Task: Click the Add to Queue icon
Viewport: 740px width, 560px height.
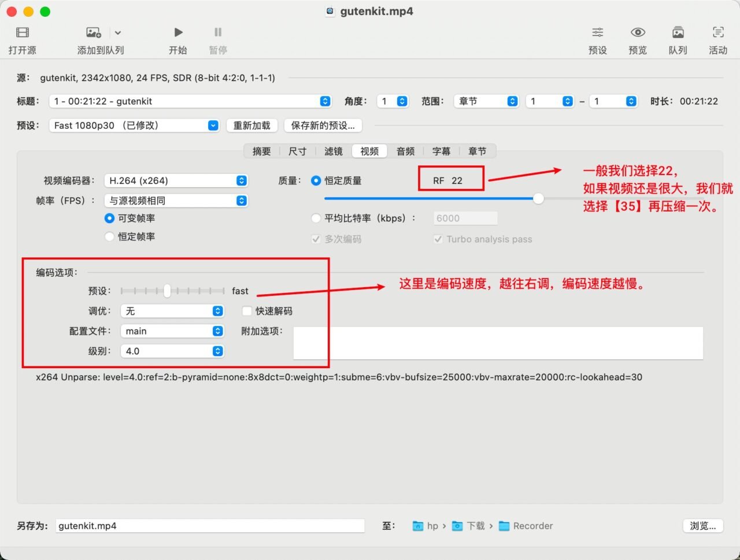Action: pyautogui.click(x=93, y=32)
